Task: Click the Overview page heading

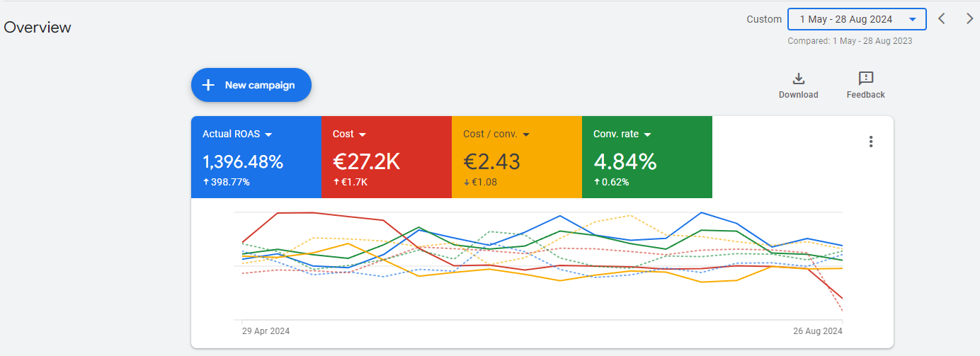Action: point(38,28)
